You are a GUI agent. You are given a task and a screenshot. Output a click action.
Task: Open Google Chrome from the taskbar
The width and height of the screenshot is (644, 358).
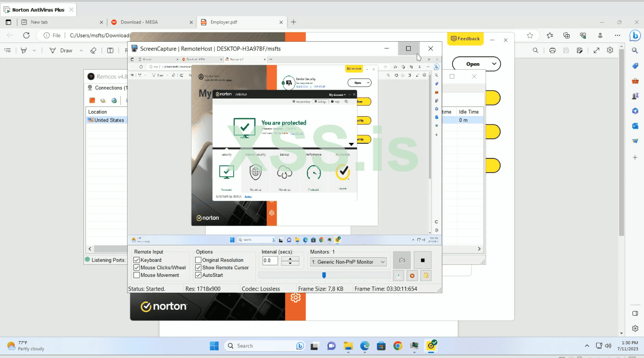pos(398,346)
